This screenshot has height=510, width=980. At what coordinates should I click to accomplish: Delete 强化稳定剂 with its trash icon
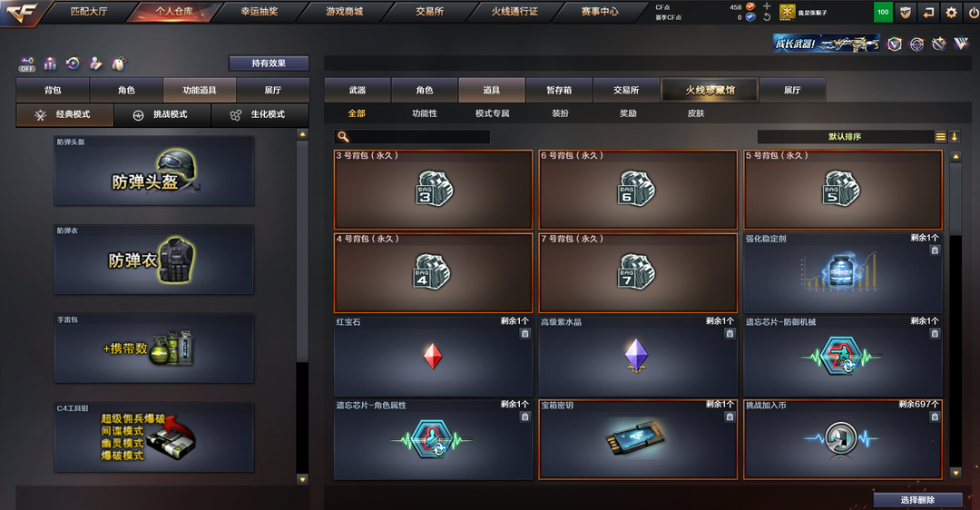coord(935,250)
